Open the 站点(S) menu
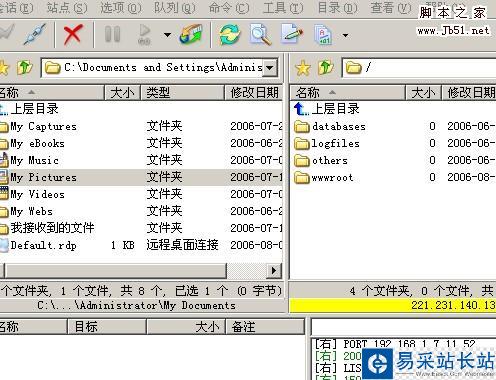Viewport: 496px width, 380px height. click(67, 7)
